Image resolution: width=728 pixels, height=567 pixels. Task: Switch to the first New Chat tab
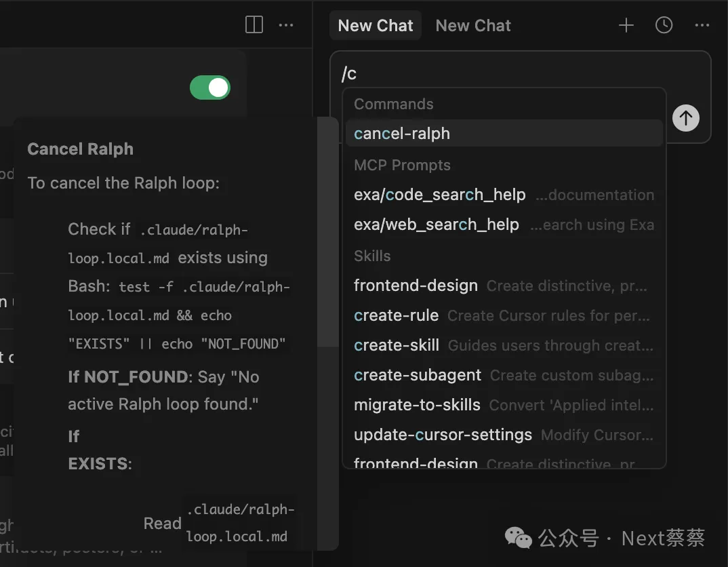(x=376, y=26)
